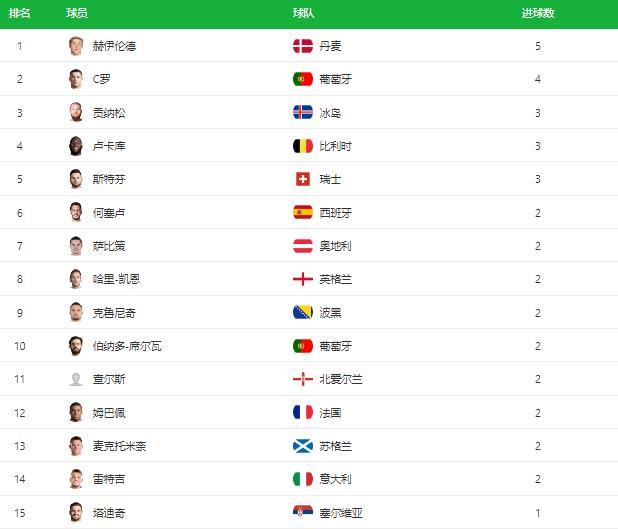Screen dimensions: 618x529
Task: Click the England flag icon
Action: pos(303,279)
